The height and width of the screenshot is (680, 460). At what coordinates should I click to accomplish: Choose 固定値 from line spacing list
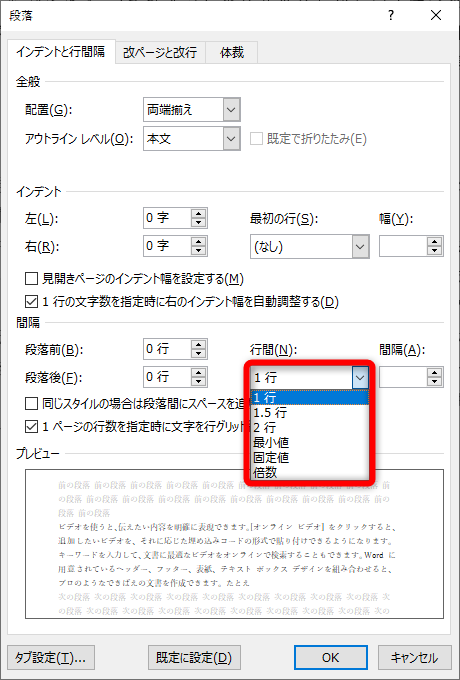310,458
